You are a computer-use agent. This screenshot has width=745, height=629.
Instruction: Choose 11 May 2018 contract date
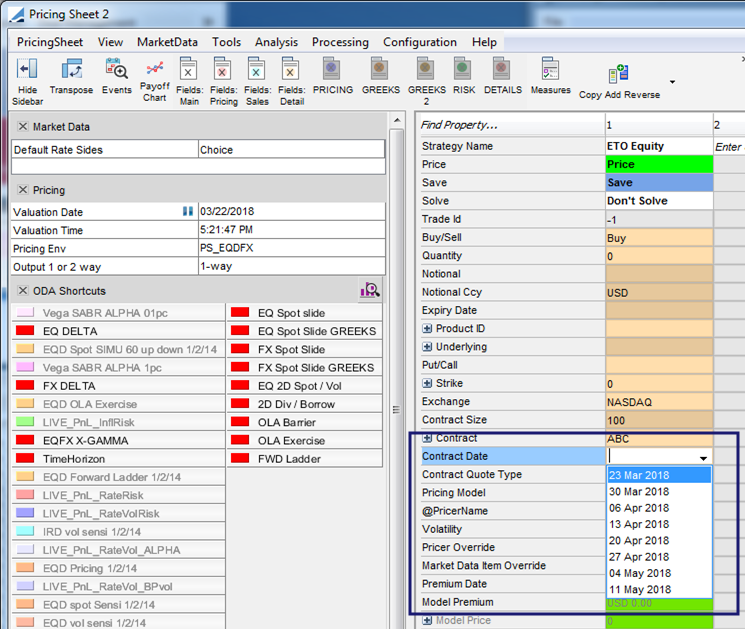pyautogui.click(x=659, y=590)
